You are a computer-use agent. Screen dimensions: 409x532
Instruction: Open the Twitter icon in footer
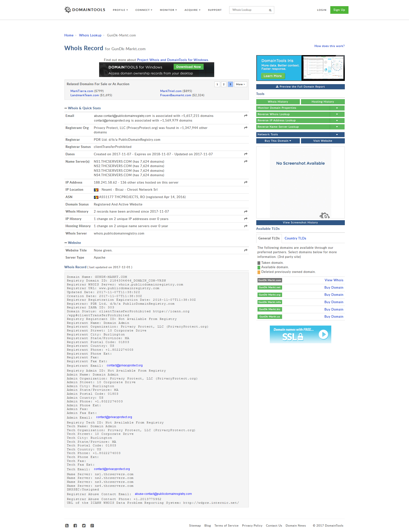84,526
